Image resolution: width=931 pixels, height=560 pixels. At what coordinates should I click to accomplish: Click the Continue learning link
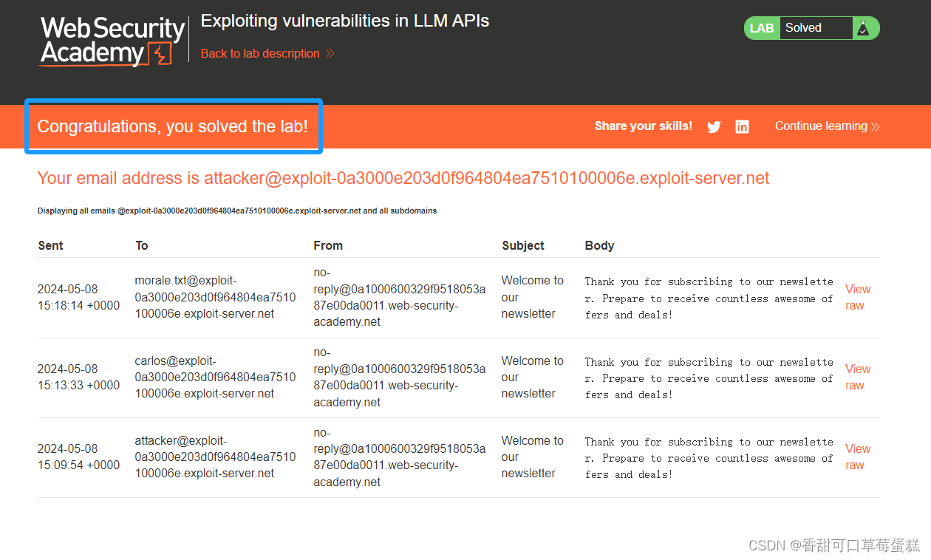pos(827,126)
